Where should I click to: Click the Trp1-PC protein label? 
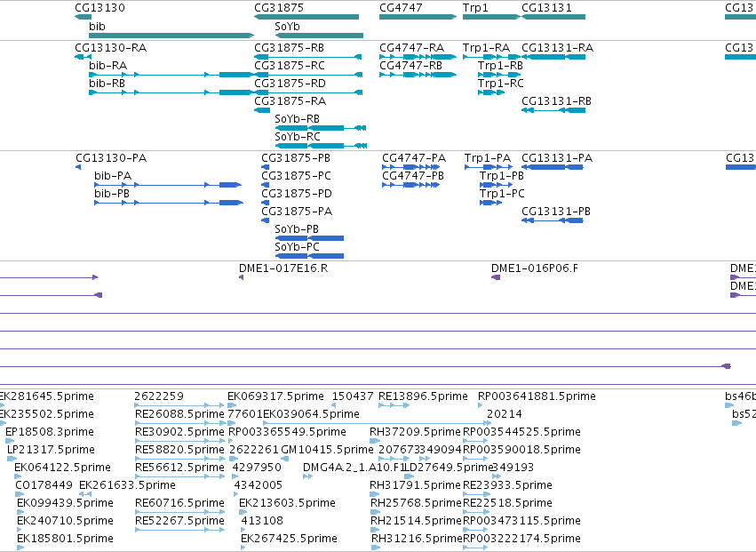[x=502, y=194]
